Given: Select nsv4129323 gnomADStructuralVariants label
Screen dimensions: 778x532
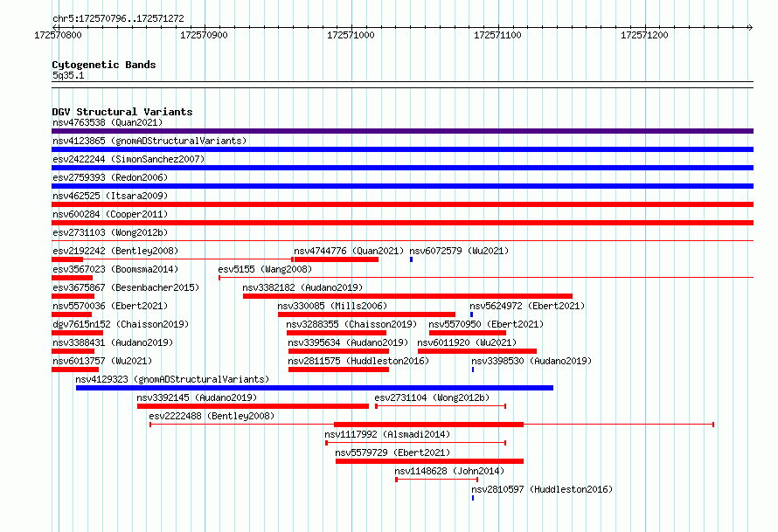Looking at the screenshot, I should 172,379.
